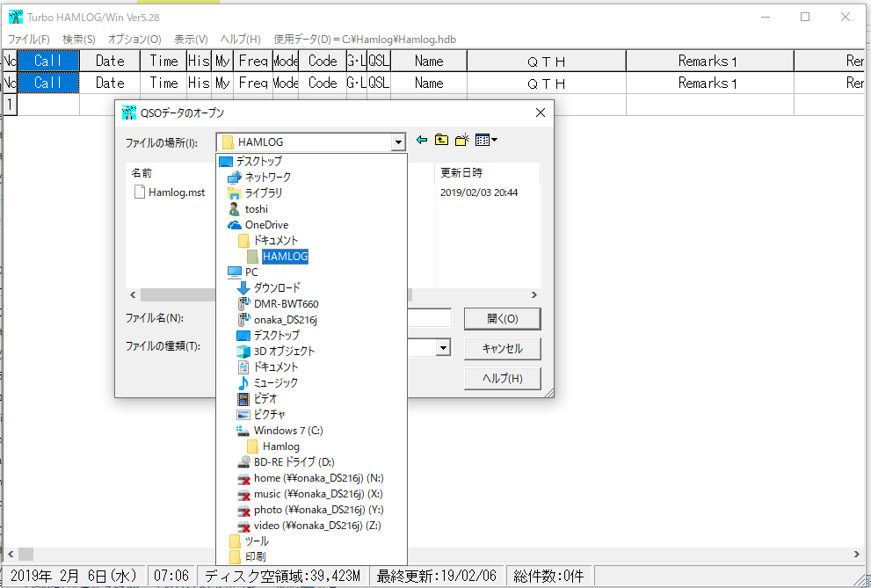The image size is (871, 588).
Task: Select music network drive (X:)
Action: click(311, 494)
